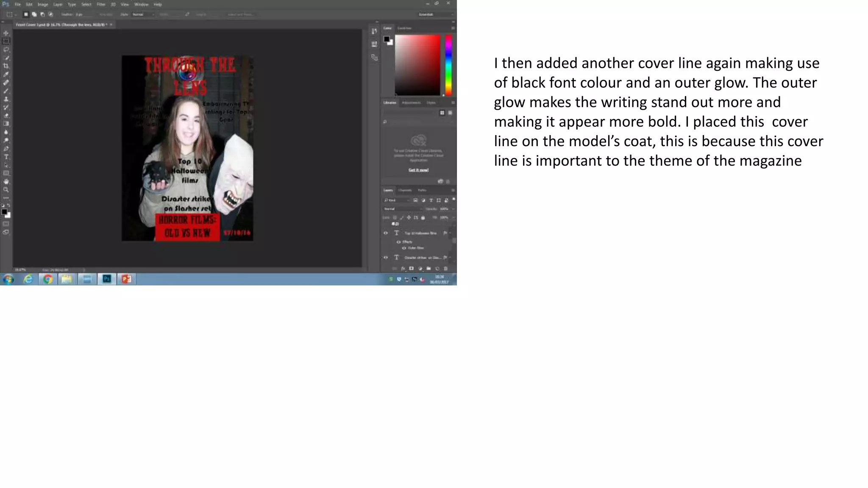
Task: Switch to the Paths tab
Action: point(422,190)
